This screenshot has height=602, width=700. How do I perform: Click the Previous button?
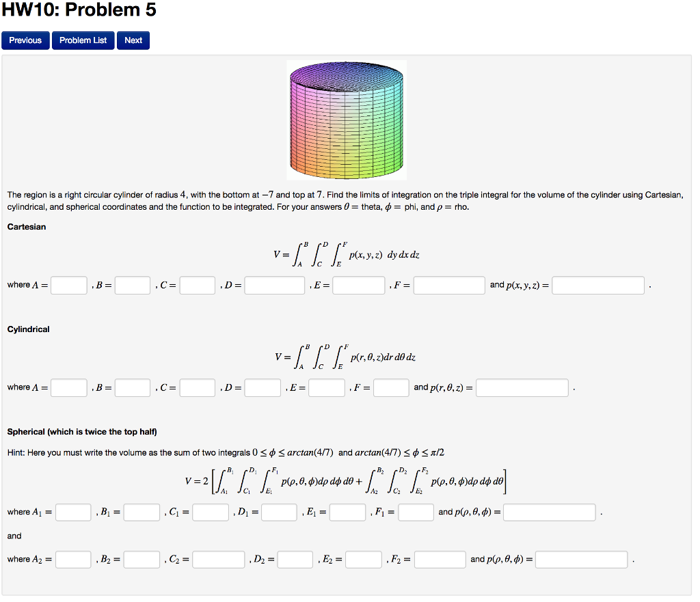[25, 40]
